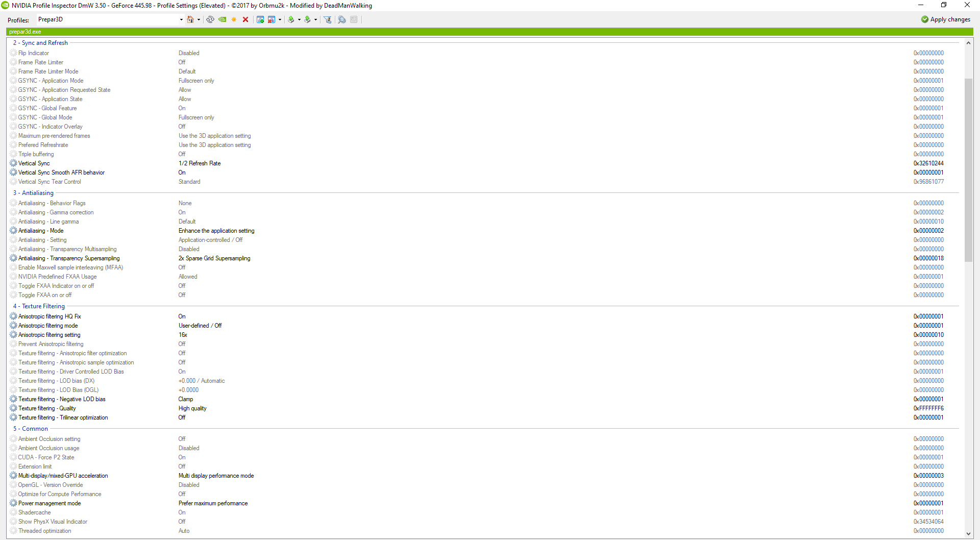Click the scrollbar up arrow
Image resolution: width=980 pixels, height=540 pixels.
click(968, 43)
